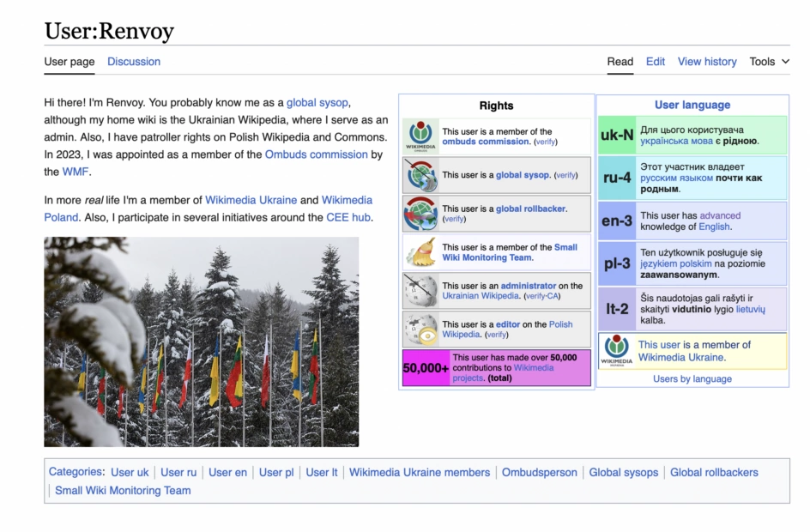Open the User pl category
The width and height of the screenshot is (810, 532).
click(275, 472)
